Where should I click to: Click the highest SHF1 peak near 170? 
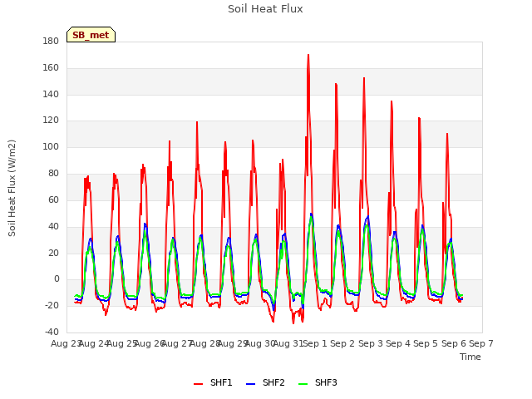308,55
